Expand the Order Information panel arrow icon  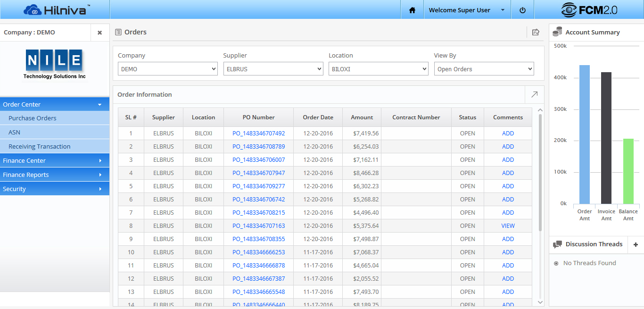coord(534,94)
